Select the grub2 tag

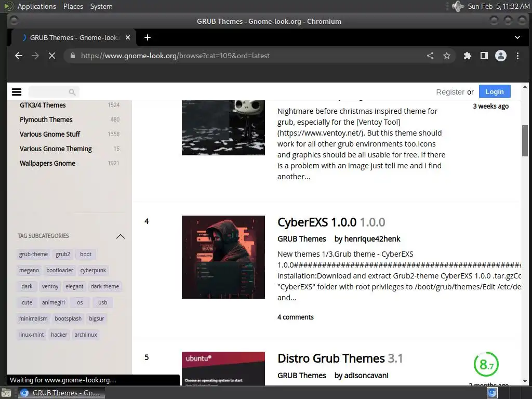pyautogui.click(x=63, y=254)
